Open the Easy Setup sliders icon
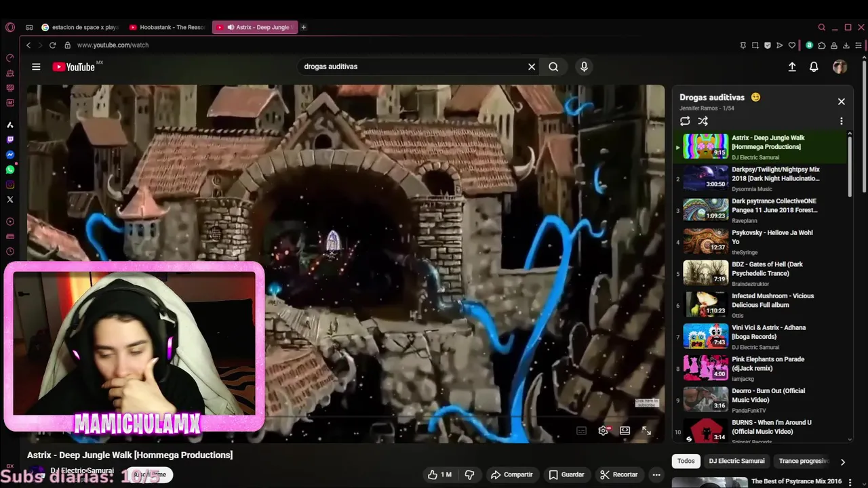The height and width of the screenshot is (488, 868). pyautogui.click(x=859, y=45)
